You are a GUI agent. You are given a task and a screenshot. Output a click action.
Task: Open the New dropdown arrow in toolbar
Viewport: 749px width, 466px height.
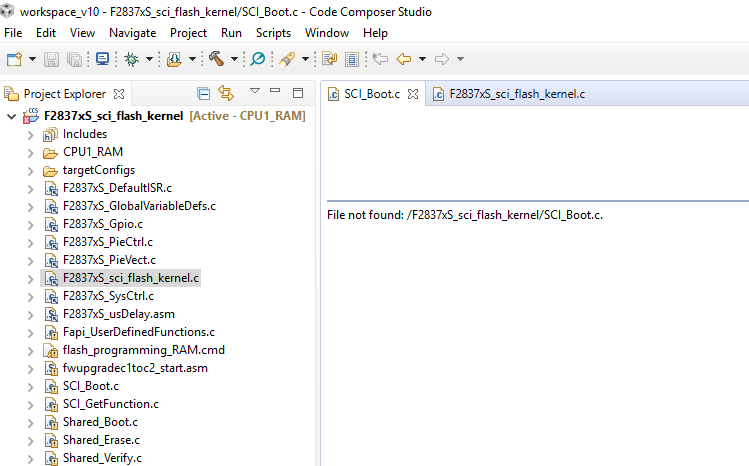(32, 59)
